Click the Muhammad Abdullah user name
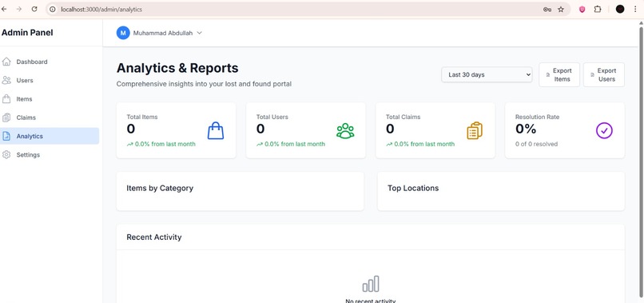644x303 pixels. (x=163, y=33)
